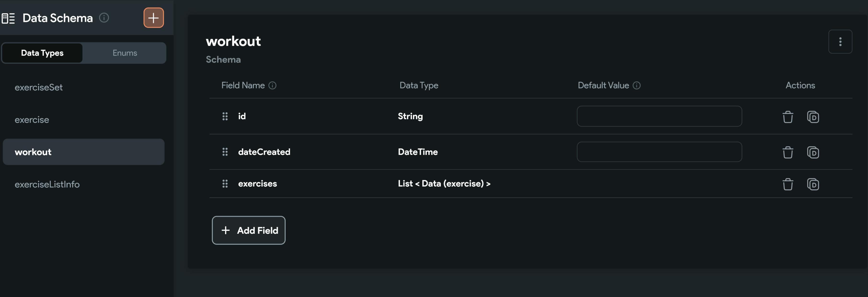Click the default value input for id
The image size is (868, 297).
pos(659,116)
